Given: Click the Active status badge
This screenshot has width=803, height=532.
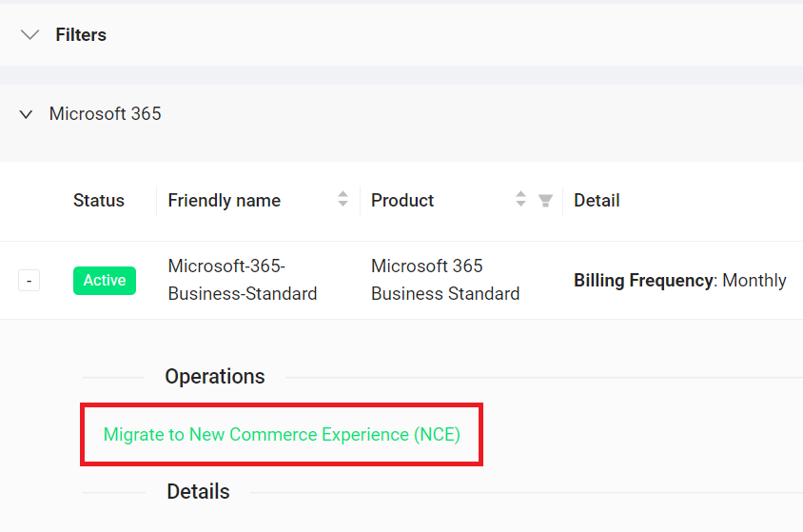Looking at the screenshot, I should 105,281.
